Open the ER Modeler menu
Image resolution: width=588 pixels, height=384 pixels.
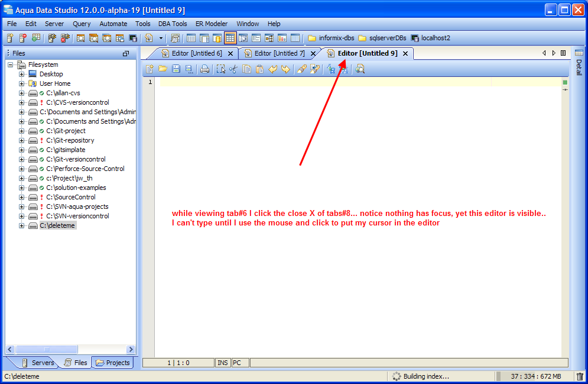point(212,24)
